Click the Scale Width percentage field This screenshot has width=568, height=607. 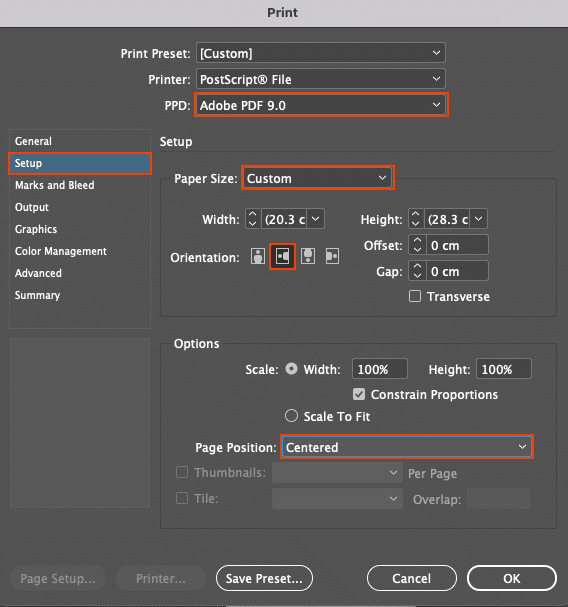[379, 369]
